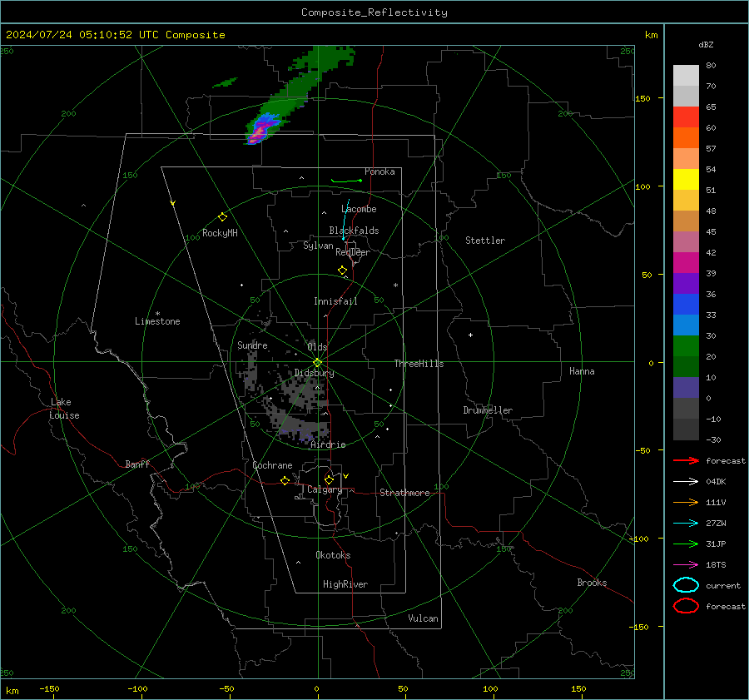This screenshot has width=749, height=700.
Task: Click the 'Banff' map label
Action: 137,464
